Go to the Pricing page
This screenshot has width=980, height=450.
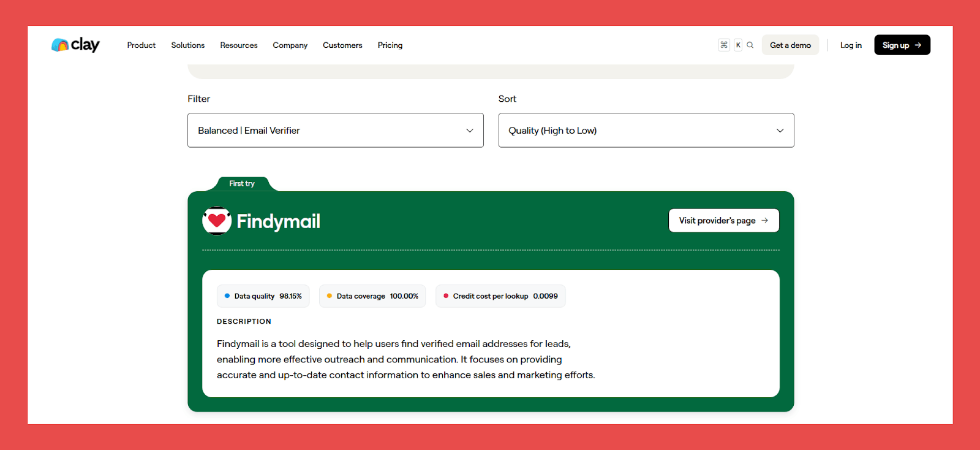pyautogui.click(x=390, y=45)
